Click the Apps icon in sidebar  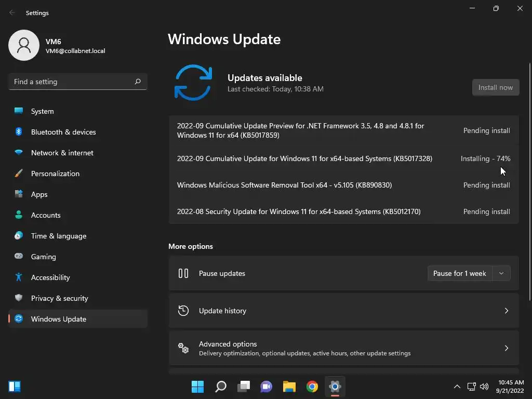tap(19, 194)
